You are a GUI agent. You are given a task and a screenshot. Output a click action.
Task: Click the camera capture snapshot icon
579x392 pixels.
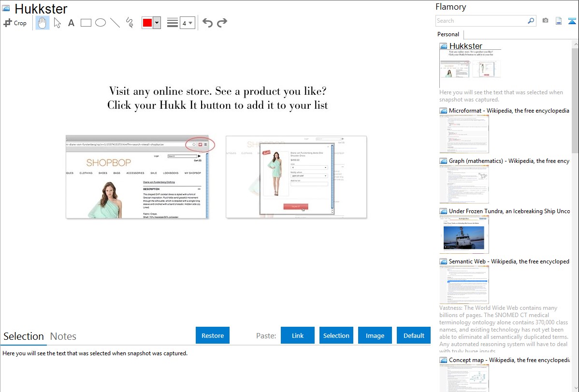pyautogui.click(x=545, y=21)
